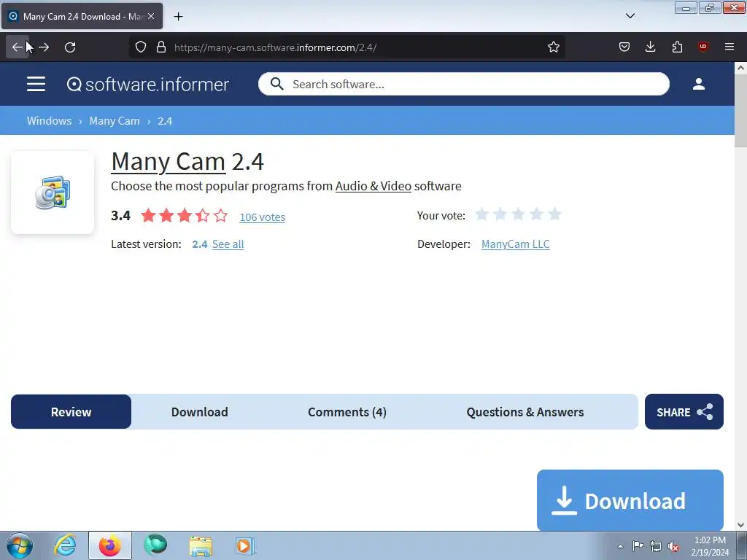The width and height of the screenshot is (747, 560).
Task: Open the Firefox downloads panel
Action: (650, 47)
